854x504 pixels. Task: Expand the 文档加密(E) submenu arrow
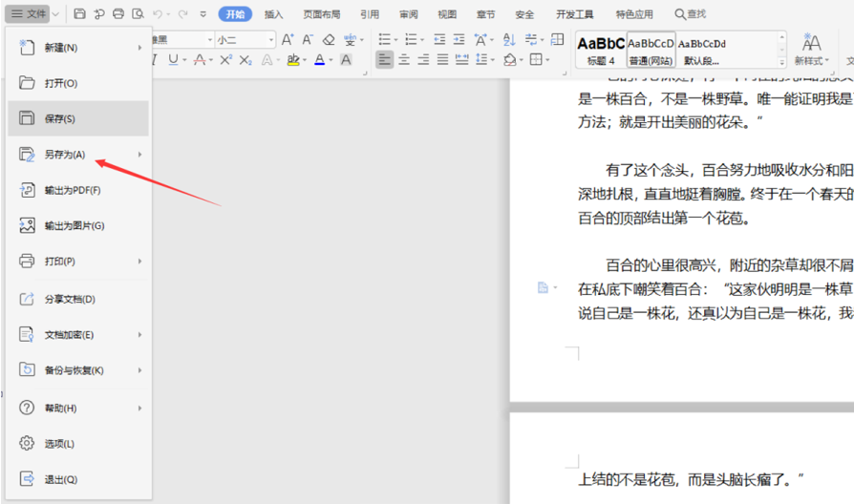140,335
